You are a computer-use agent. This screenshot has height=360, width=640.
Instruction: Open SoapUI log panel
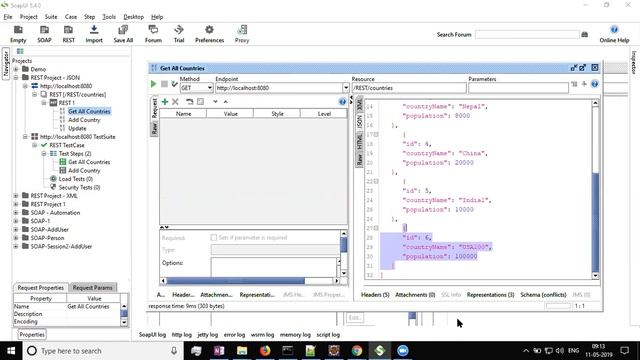[152, 334]
